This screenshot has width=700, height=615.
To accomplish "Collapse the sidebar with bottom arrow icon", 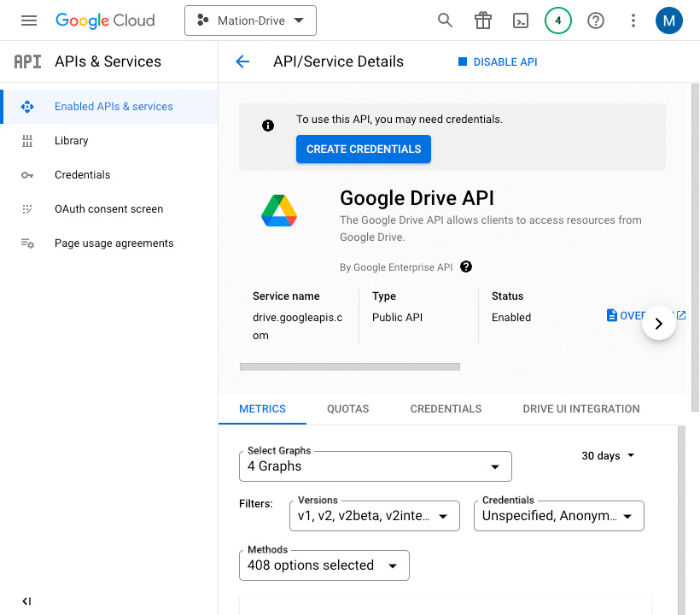I will click(x=26, y=601).
